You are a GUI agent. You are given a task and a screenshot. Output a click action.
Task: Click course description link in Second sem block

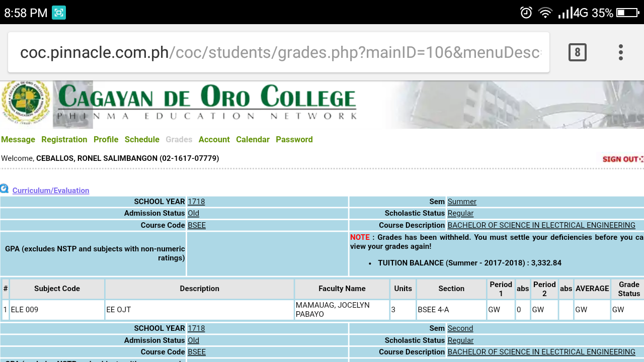click(x=541, y=352)
